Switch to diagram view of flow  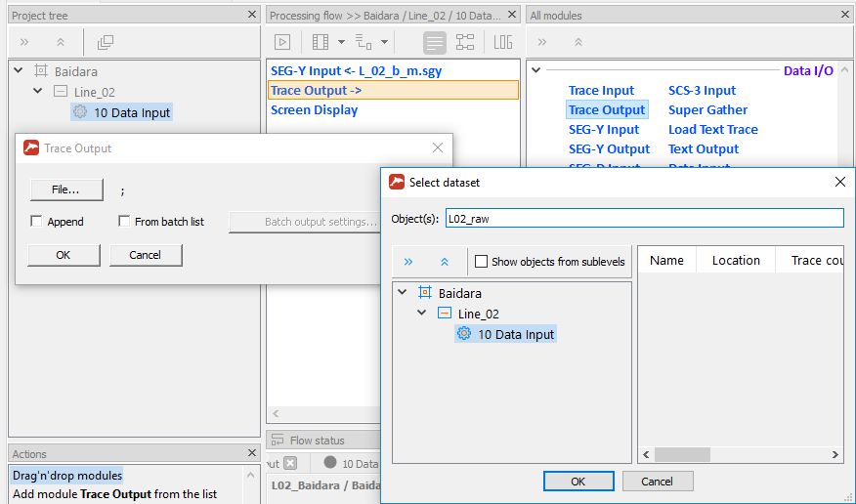[465, 42]
